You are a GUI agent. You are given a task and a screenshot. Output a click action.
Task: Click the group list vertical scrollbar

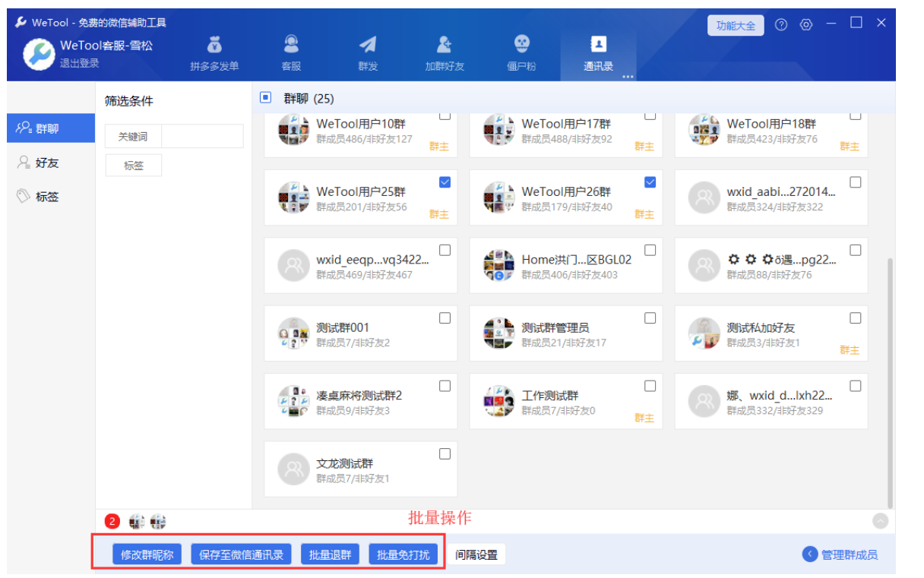tap(891, 383)
